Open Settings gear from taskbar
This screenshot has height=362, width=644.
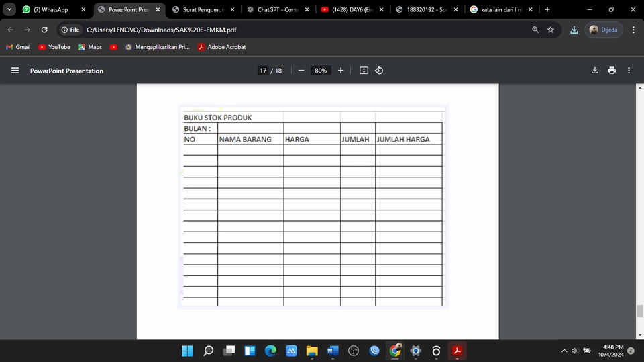coord(415,351)
